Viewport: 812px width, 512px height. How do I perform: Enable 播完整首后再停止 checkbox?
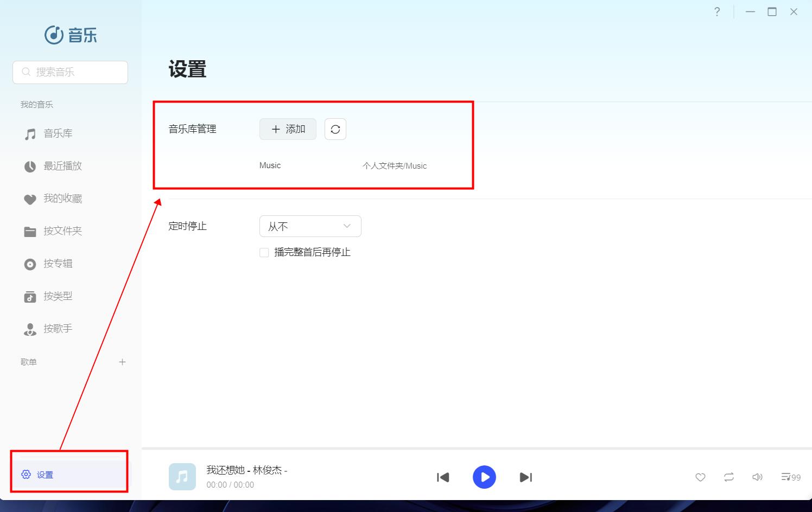click(264, 252)
